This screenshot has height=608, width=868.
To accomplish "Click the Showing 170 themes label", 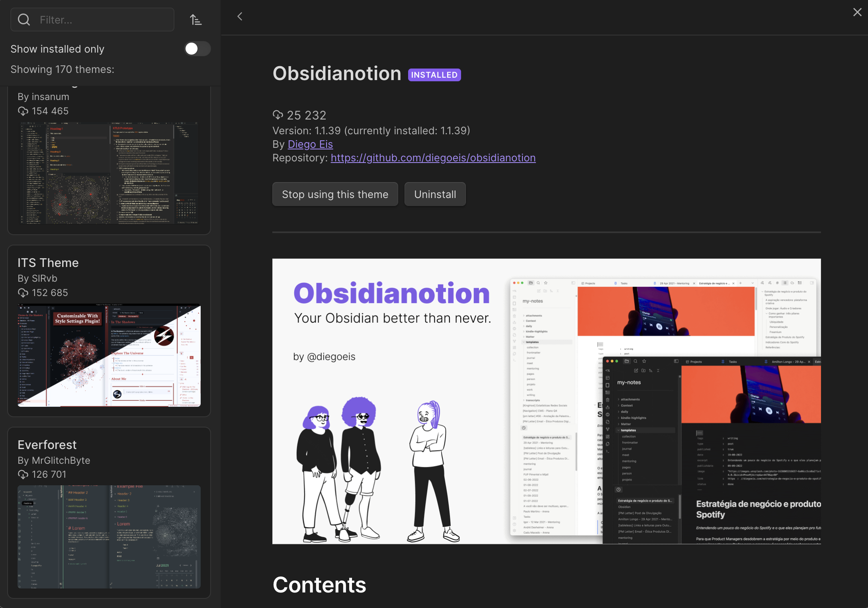I will 63,69.
